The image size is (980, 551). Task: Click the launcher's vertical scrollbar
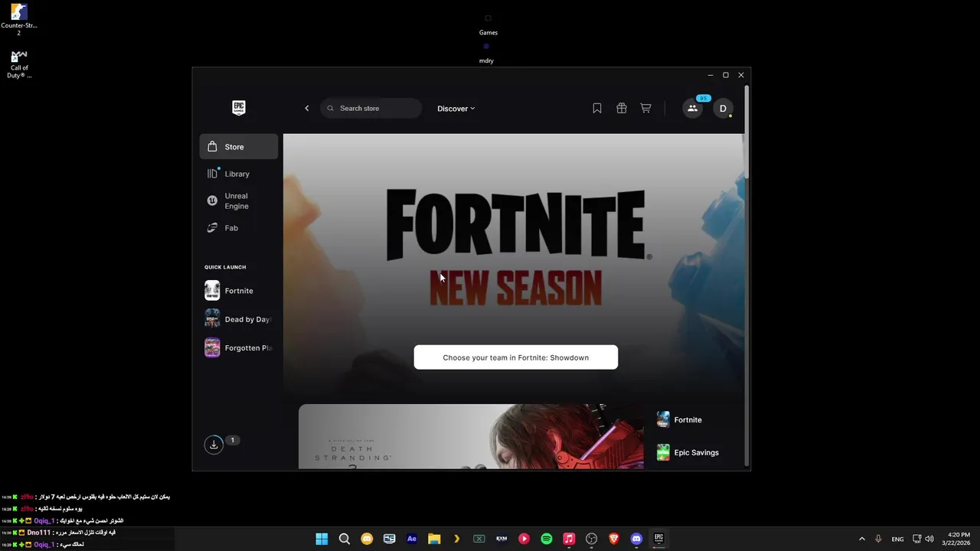(746, 134)
